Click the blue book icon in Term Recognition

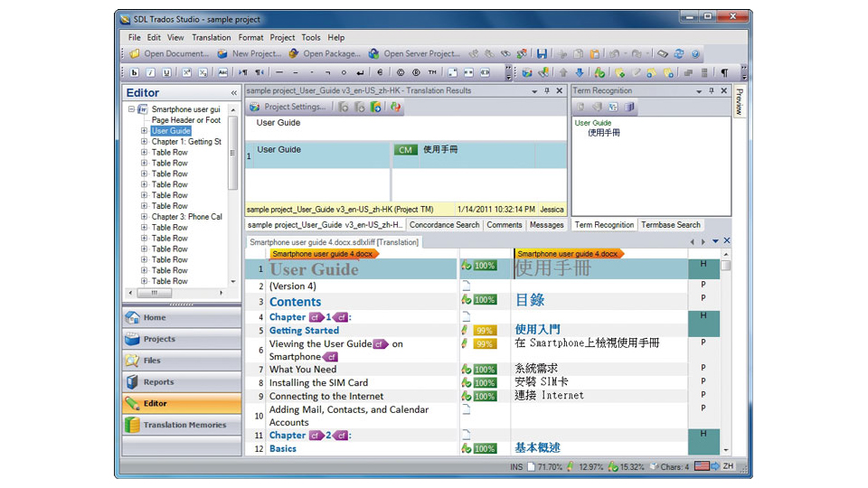point(629,107)
